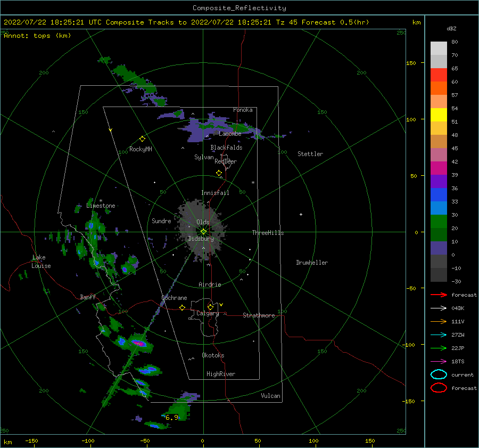Screen dimensions: 479x448
Task: Choose the bright green 20-30 dBZ swatch
Action: coord(439,221)
